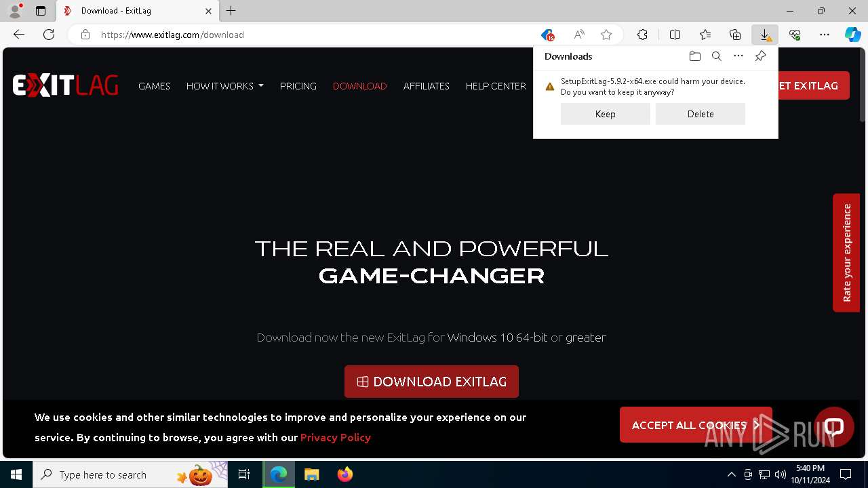Activate Read aloud icon
Image resolution: width=868 pixels, height=488 pixels.
point(578,35)
